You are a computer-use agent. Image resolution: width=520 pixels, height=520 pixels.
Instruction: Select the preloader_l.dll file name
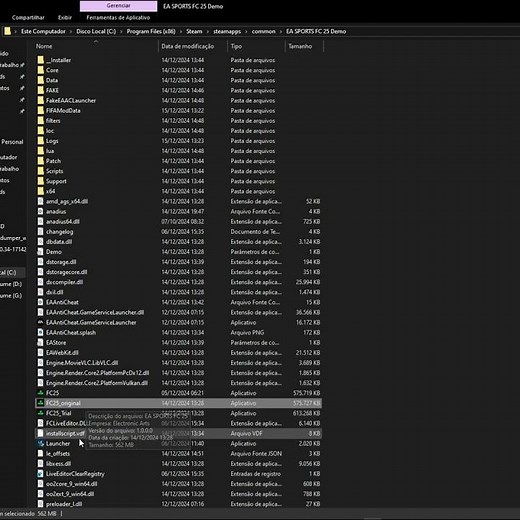64,504
